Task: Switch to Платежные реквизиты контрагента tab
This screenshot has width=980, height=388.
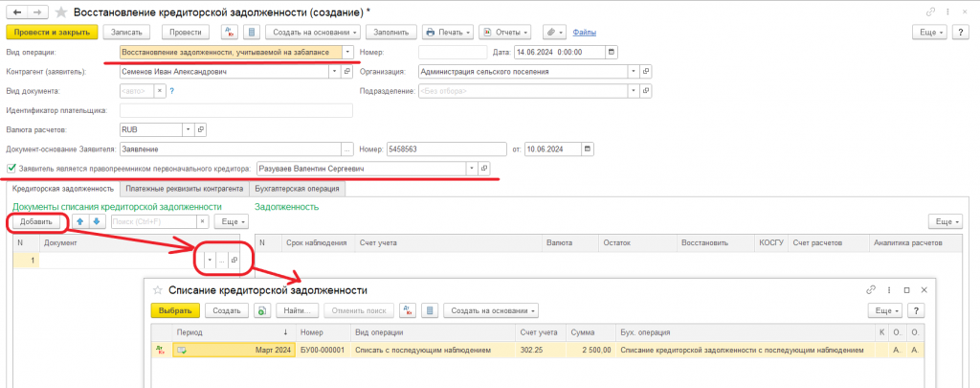Action: pos(184,188)
